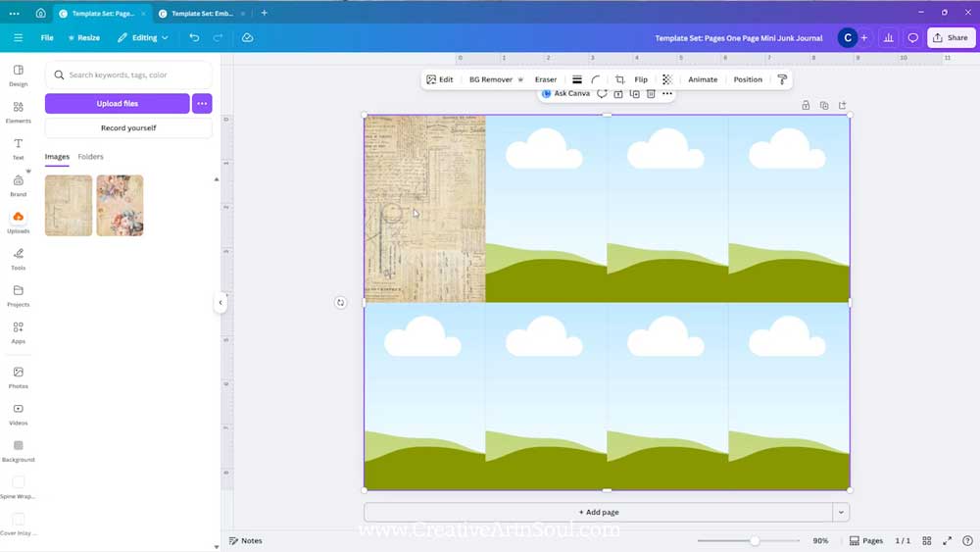Click the zoom slider handle
980x552 pixels.
(755, 540)
